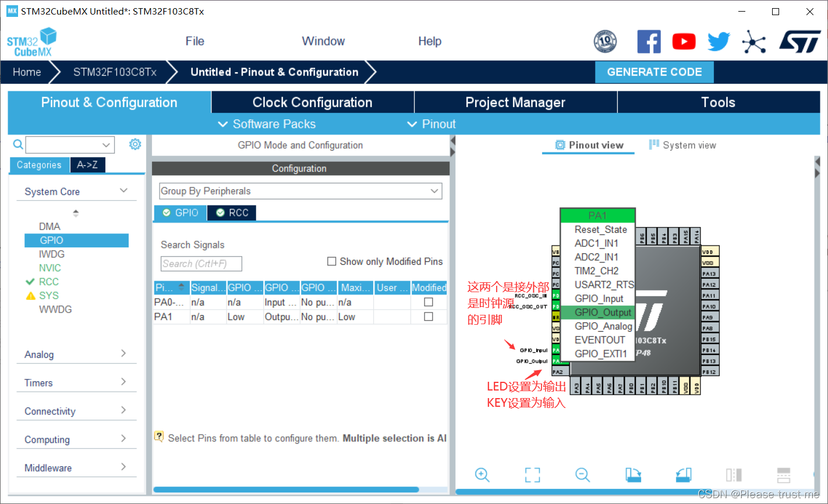Click the vertical split view icon

(x=734, y=475)
